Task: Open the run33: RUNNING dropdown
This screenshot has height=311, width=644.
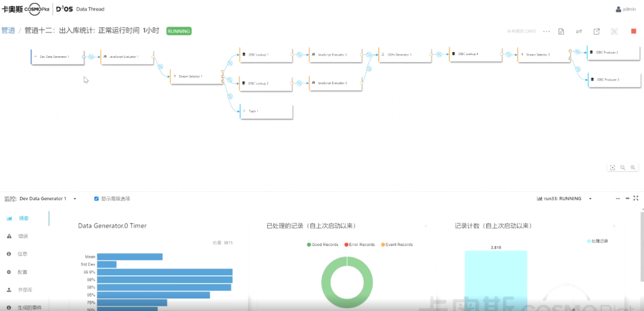Action: point(590,199)
